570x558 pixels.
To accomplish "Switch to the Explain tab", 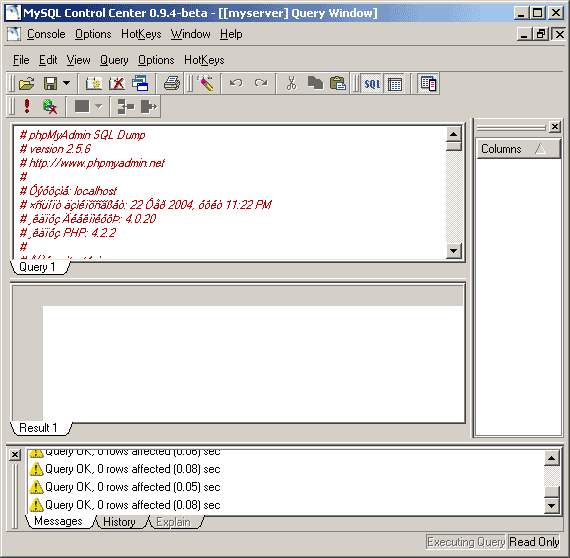I will [173, 522].
